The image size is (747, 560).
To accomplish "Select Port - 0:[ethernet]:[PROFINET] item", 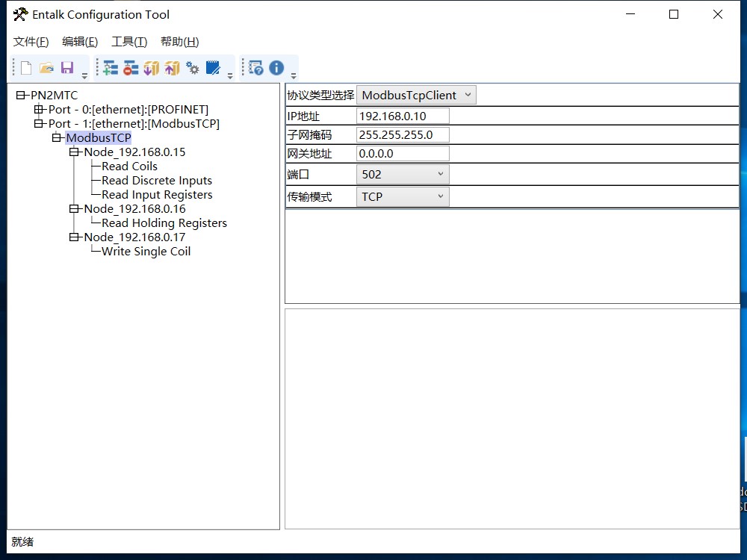I will [x=128, y=110].
